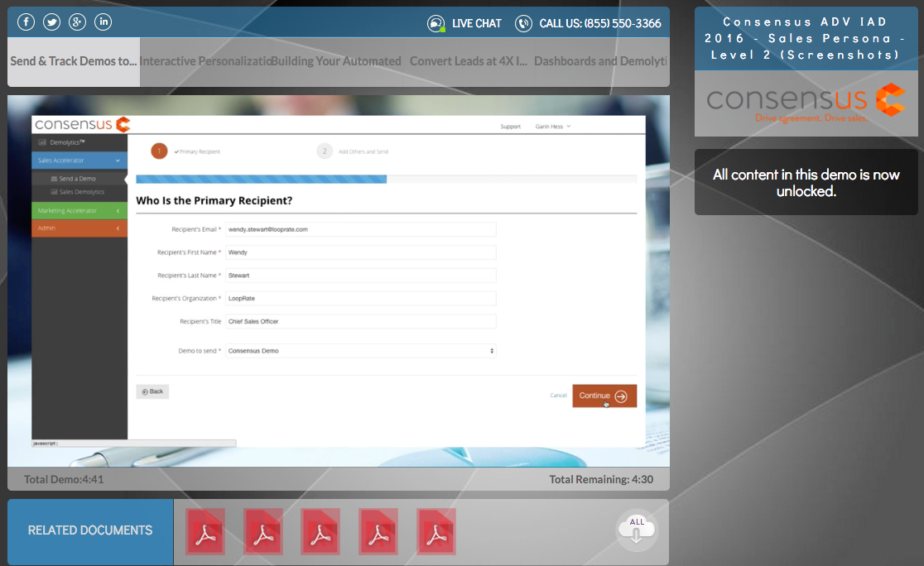Click the Recipient's Last Name field

pyautogui.click(x=361, y=276)
